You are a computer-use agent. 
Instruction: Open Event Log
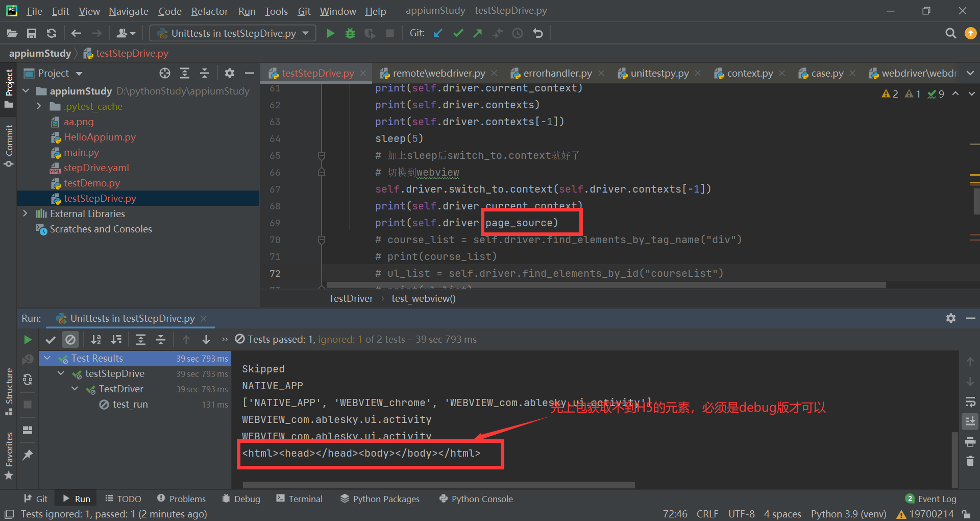[x=930, y=499]
